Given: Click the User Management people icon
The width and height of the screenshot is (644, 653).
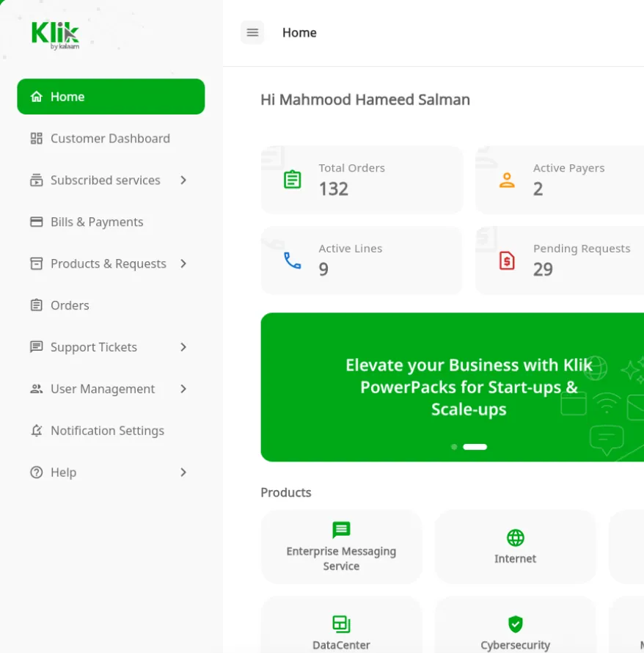Looking at the screenshot, I should click(36, 389).
